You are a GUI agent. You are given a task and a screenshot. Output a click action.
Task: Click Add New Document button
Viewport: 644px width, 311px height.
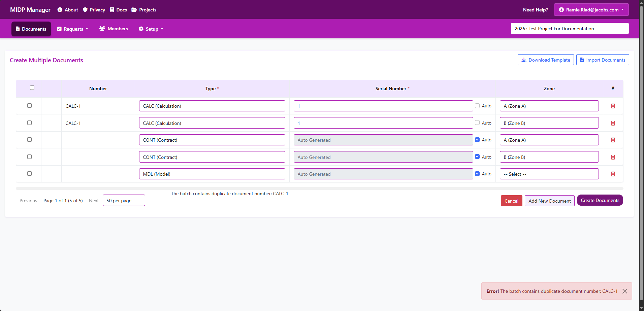click(550, 201)
